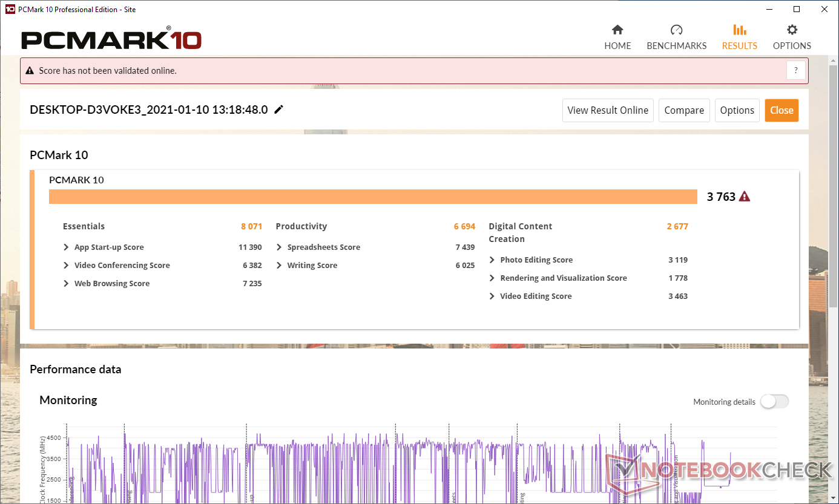Click the Spreadsheets value 7 439
Screen dimensions: 839x504
click(x=465, y=247)
